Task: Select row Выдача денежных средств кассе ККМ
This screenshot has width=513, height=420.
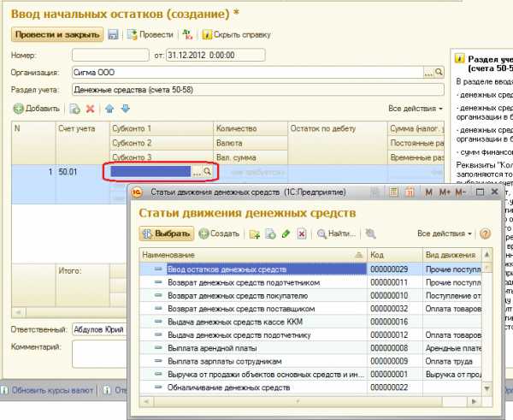Action: click(310, 322)
